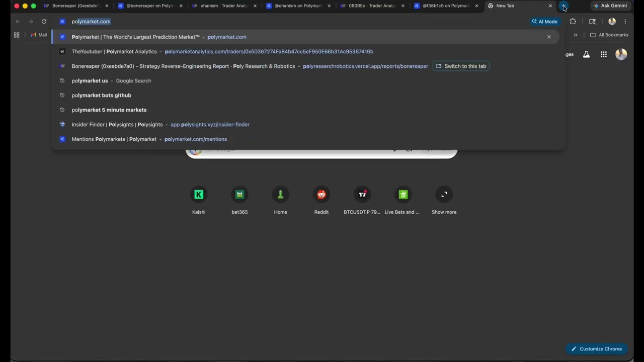
Task: Open the Google apps grid
Action: tap(604, 54)
